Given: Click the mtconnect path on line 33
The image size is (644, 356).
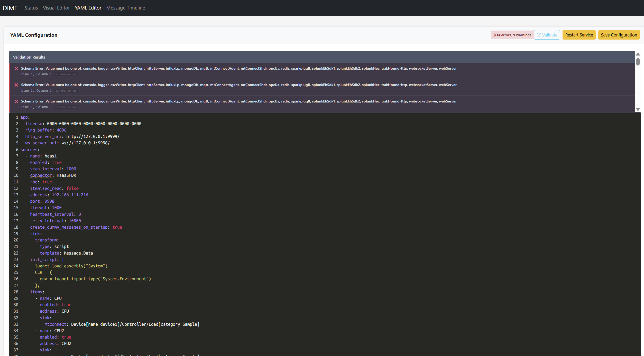Looking at the screenshot, I should click(135, 324).
